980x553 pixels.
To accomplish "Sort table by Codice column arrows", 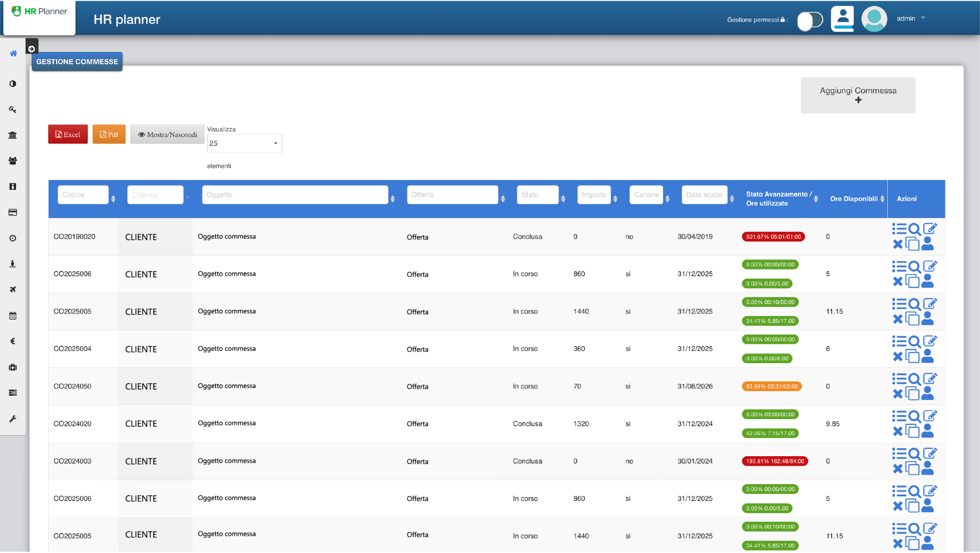I will pos(113,199).
